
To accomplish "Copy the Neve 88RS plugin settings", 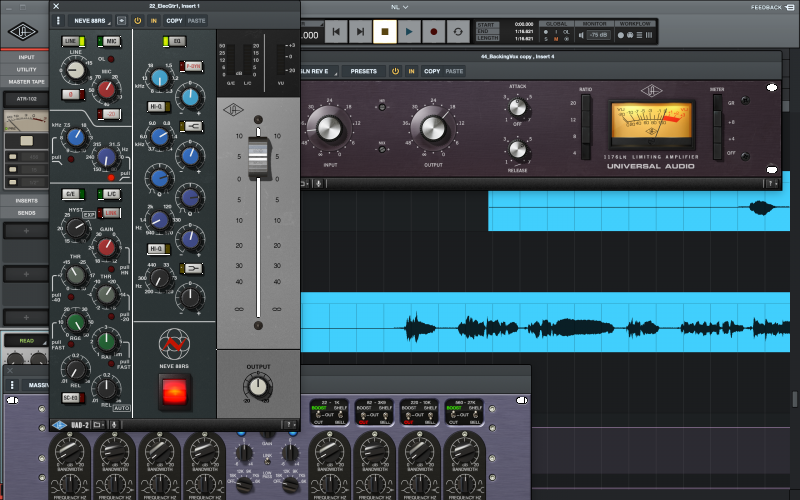I will pyautogui.click(x=174, y=20).
